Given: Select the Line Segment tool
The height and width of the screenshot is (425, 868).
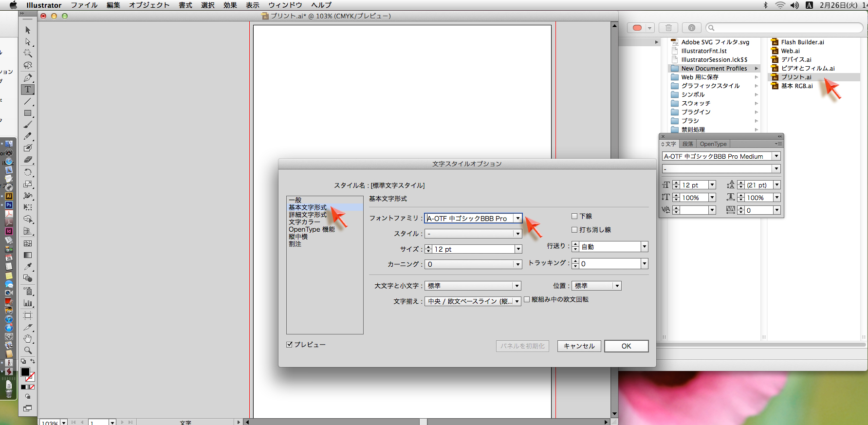Looking at the screenshot, I should 28,101.
